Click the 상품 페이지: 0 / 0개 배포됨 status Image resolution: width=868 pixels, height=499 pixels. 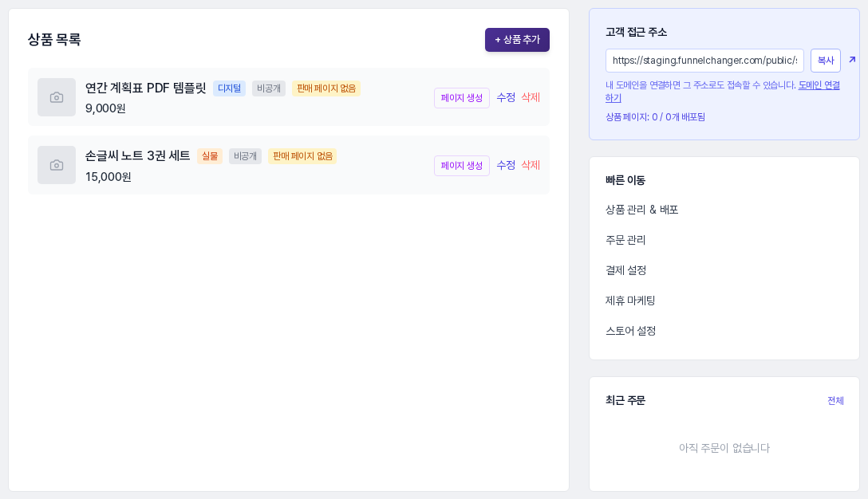(656, 116)
